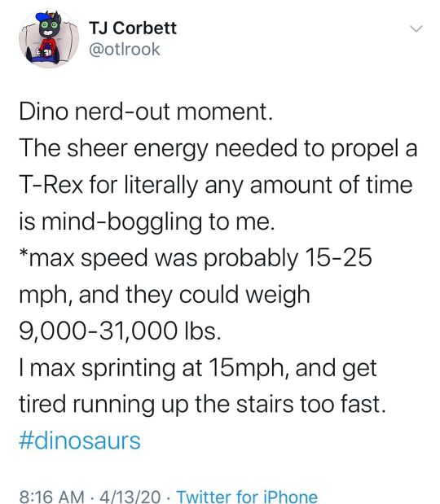Select the 'I max sprinting at 15mph' line
Screen dimensions: 440x504
(197, 368)
